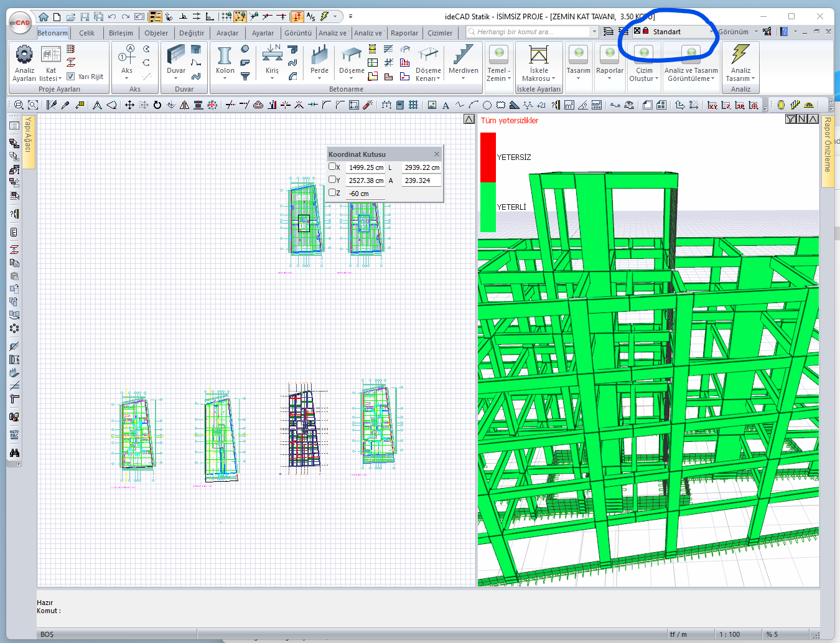Toggle the Yarı Rijit checkbox
The width and height of the screenshot is (840, 643).
click(x=70, y=77)
